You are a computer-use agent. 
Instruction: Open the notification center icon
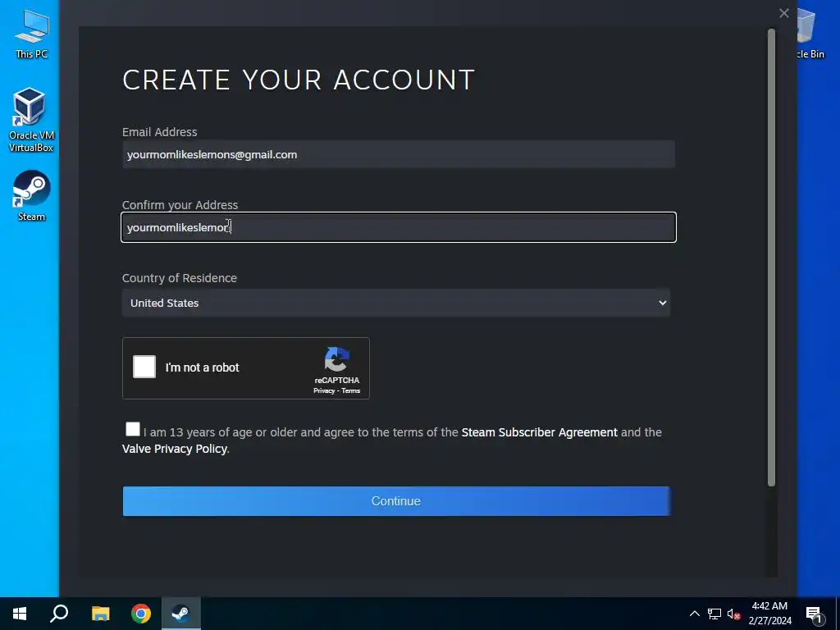(814, 614)
